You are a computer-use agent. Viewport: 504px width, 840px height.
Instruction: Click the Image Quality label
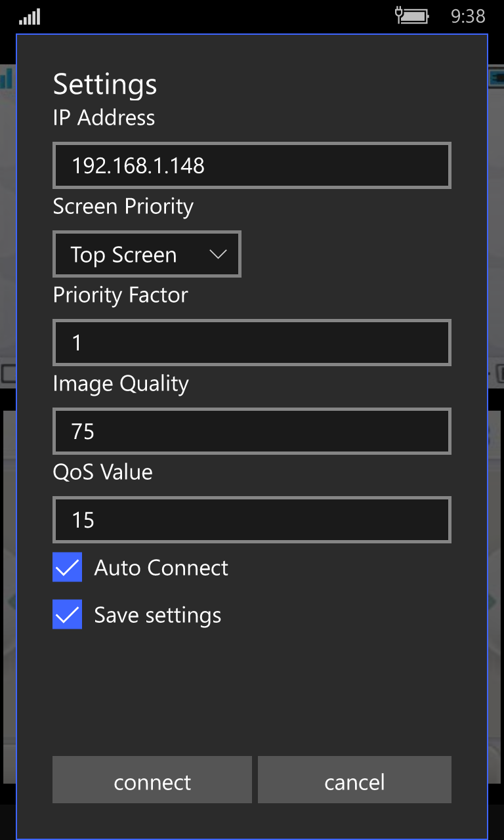pos(120,383)
